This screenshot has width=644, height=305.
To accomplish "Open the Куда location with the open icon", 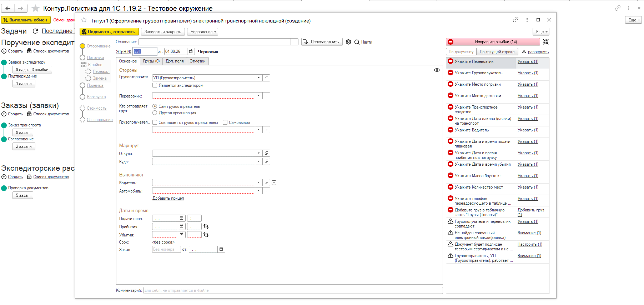I will (x=266, y=161).
